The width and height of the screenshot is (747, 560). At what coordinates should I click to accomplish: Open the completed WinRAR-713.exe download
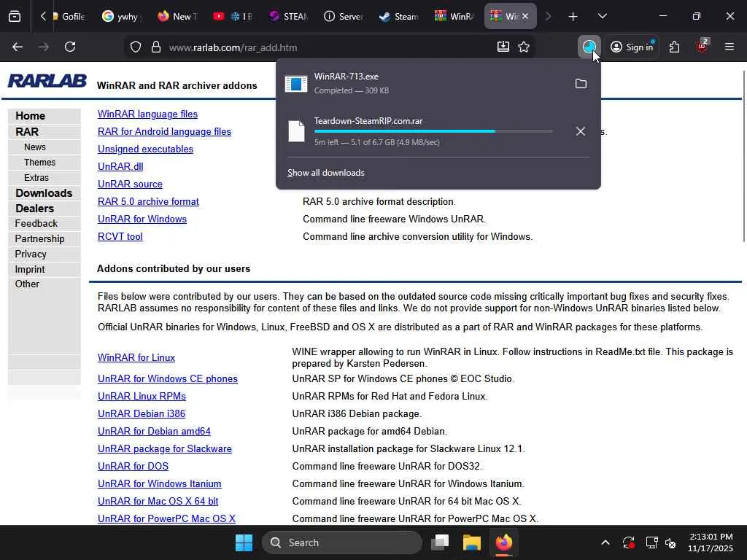click(424, 83)
